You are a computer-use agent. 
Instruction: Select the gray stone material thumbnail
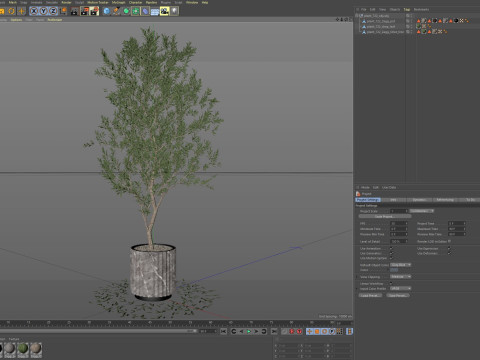pyautogui.click(x=10, y=349)
